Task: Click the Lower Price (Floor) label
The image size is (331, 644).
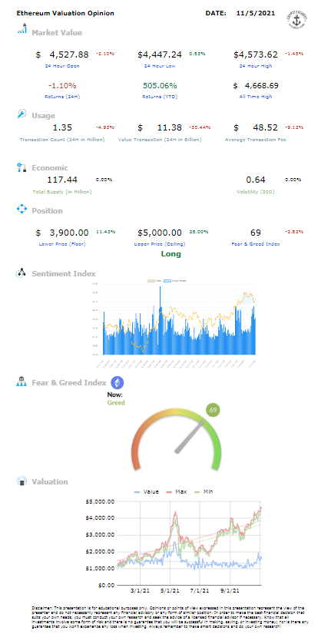Action: tap(62, 244)
